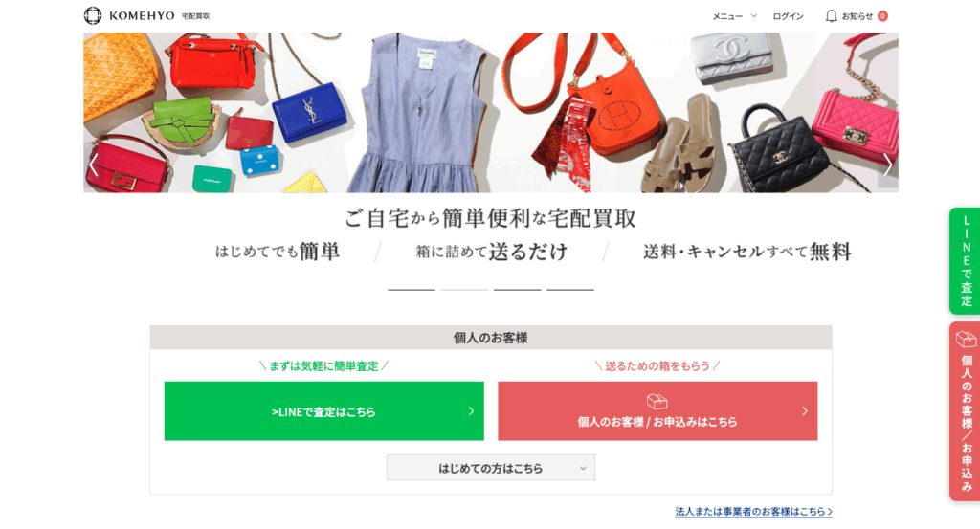
Task: Select the third carousel indicator bar
Action: [518, 290]
